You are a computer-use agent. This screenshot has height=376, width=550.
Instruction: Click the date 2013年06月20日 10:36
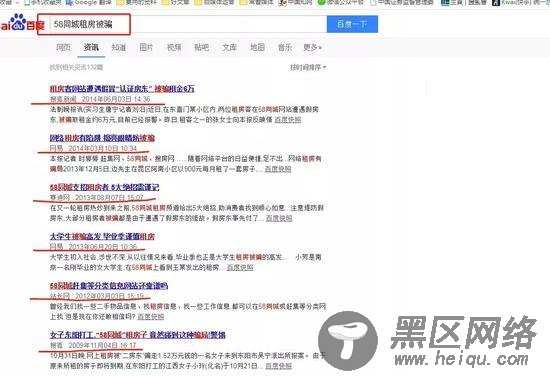[102, 247]
